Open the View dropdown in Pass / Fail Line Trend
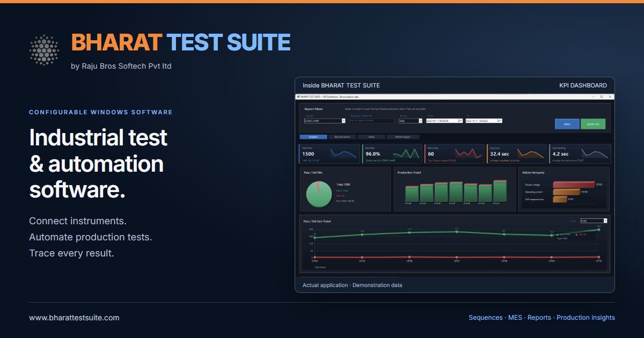This screenshot has width=644, height=338. 594,221
